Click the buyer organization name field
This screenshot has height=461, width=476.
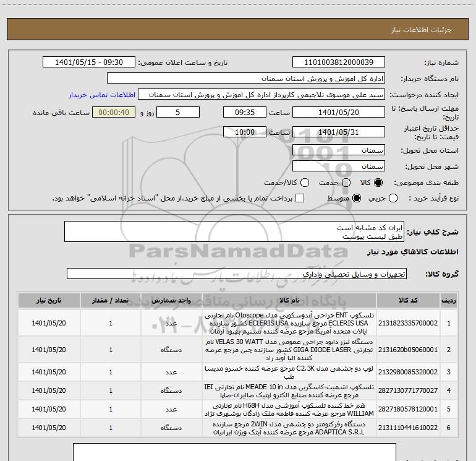pyautogui.click(x=246, y=79)
